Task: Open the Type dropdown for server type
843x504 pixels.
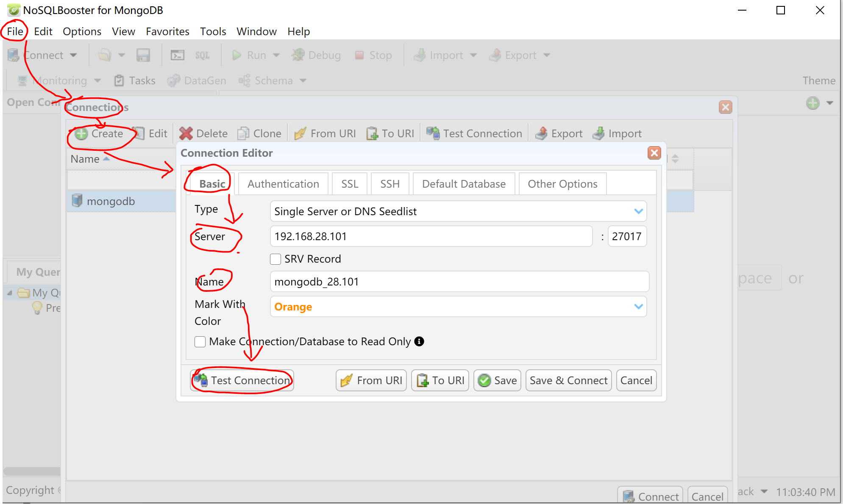Action: pyautogui.click(x=638, y=211)
